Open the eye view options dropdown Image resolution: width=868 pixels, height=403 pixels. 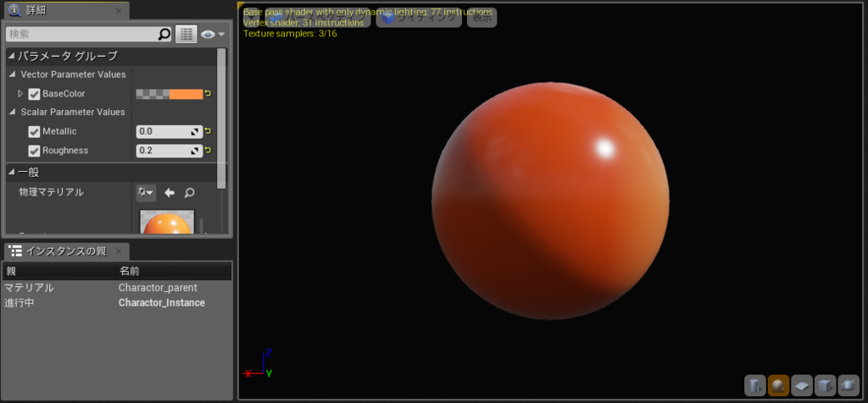(213, 34)
